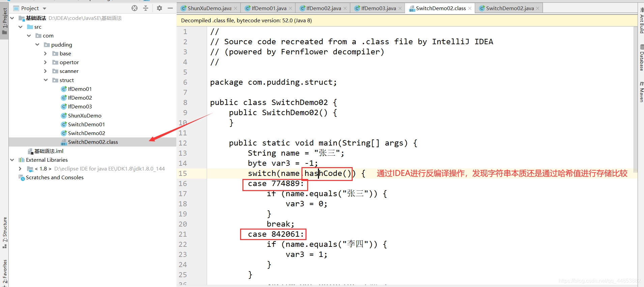Collapse the pudding package
Image resolution: width=644 pixels, height=287 pixels.
pyautogui.click(x=37, y=45)
